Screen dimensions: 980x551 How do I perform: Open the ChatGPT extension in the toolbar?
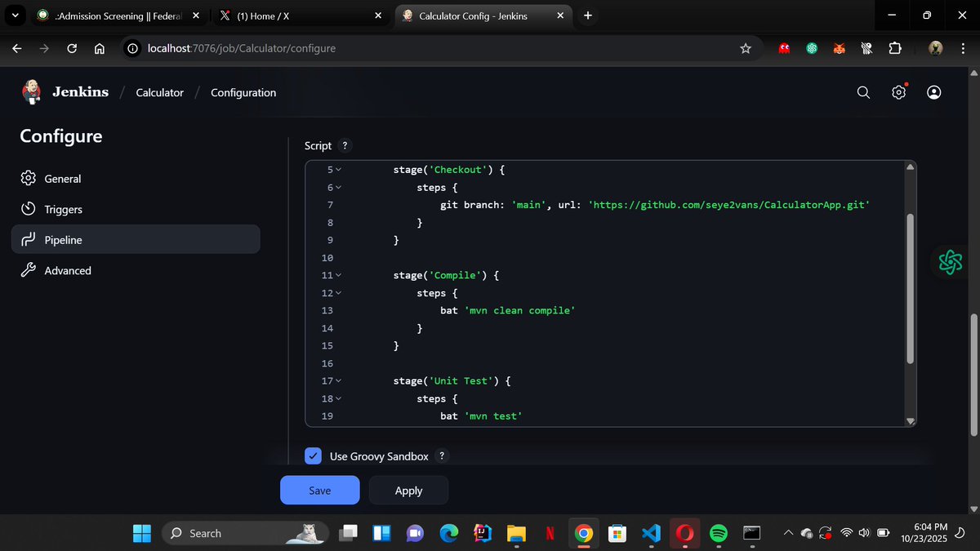(x=813, y=48)
